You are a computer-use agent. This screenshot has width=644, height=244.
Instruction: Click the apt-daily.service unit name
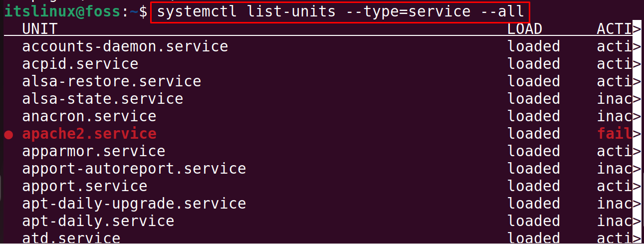click(x=98, y=221)
